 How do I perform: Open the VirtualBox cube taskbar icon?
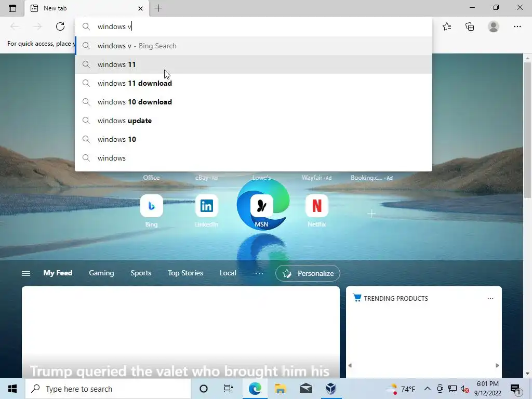pyautogui.click(x=331, y=389)
